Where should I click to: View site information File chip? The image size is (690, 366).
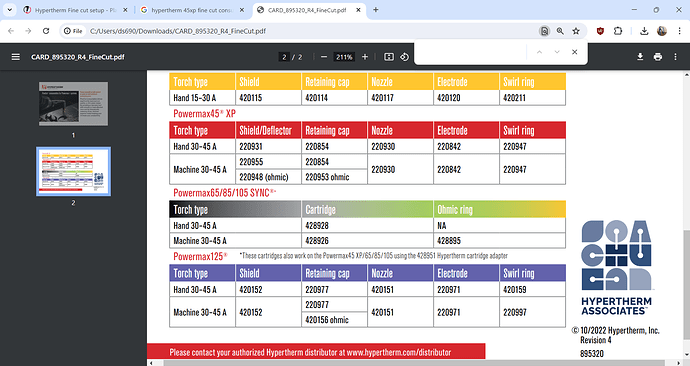pyautogui.click(x=73, y=31)
